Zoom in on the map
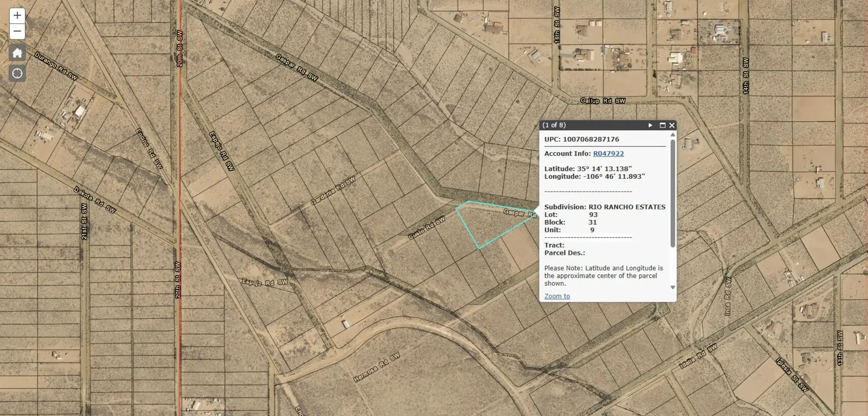868x416 pixels. pos(17,15)
